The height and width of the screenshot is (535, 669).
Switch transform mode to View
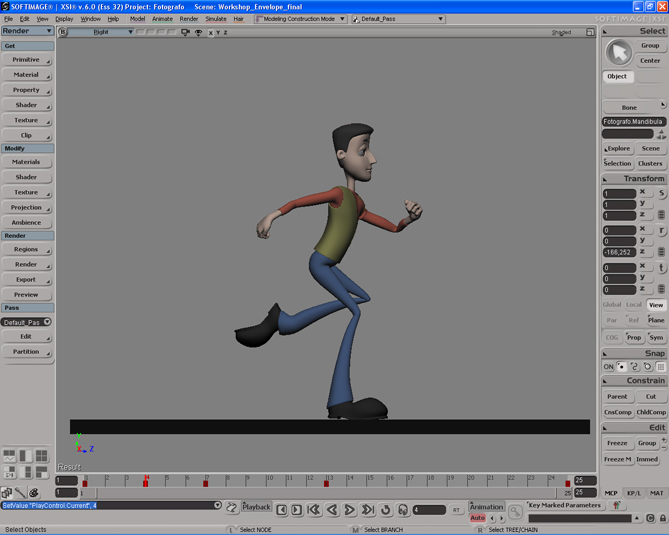(655, 305)
